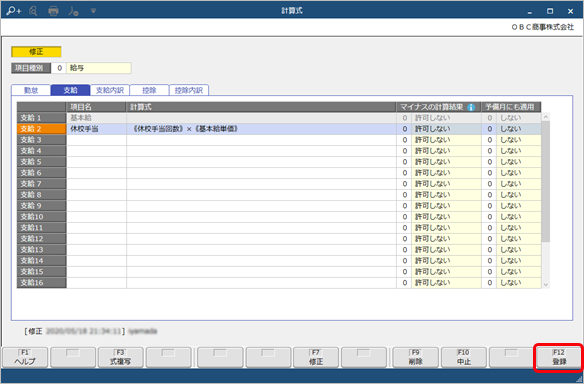Click the F1 ヘルプ button
The width and height of the screenshot is (584, 384).
coord(25,358)
